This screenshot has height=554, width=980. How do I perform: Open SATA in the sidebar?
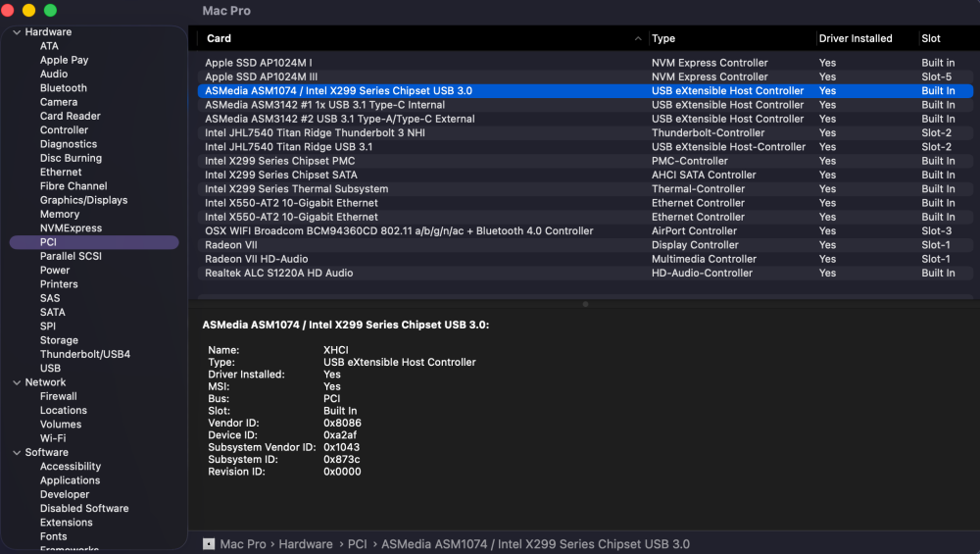[x=53, y=312]
